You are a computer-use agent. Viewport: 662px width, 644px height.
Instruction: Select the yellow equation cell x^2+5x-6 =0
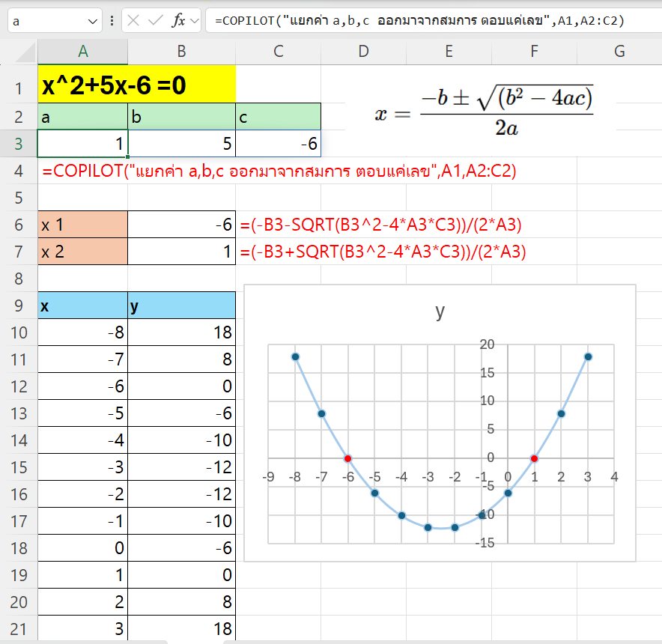[x=136, y=86]
